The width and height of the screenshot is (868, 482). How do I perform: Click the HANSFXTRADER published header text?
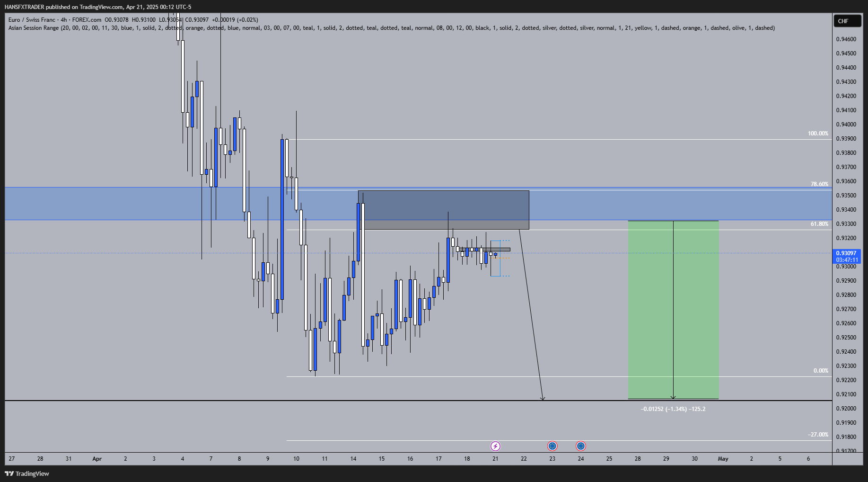point(98,7)
